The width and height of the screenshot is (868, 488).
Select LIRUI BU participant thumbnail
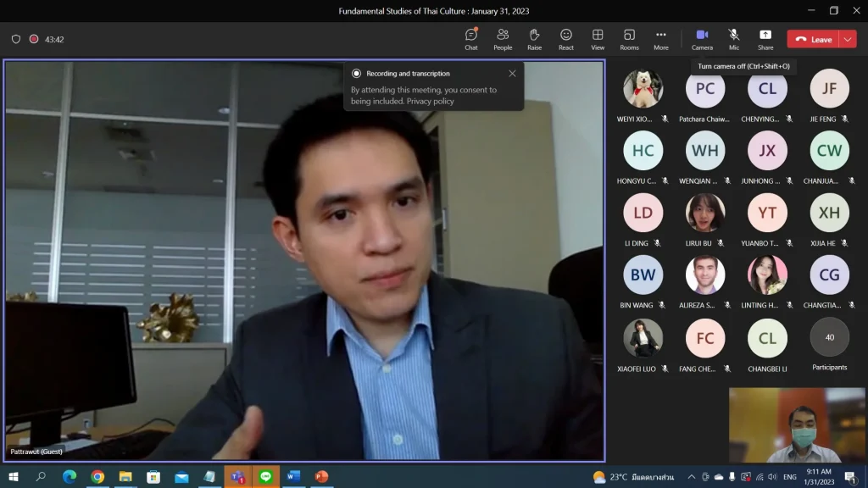point(704,213)
